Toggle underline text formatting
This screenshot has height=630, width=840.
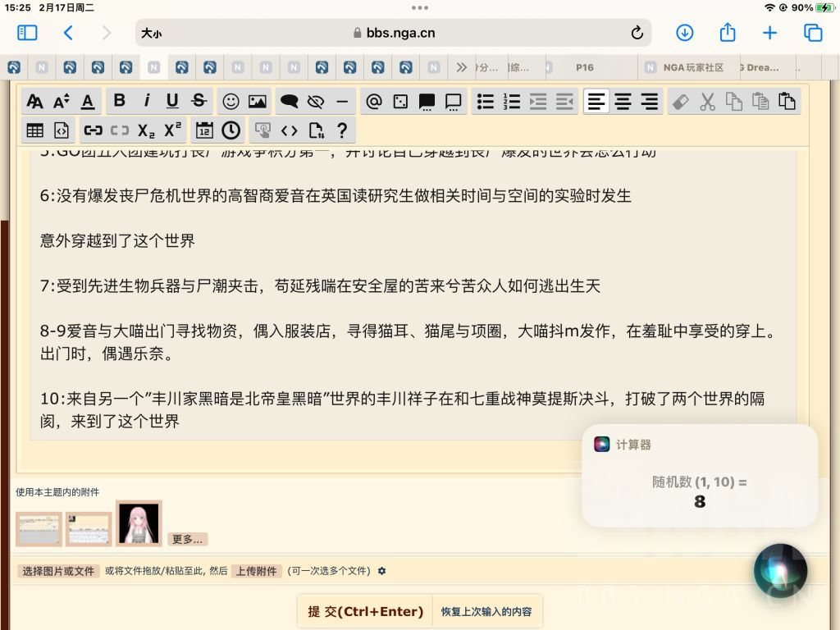pyautogui.click(x=172, y=101)
